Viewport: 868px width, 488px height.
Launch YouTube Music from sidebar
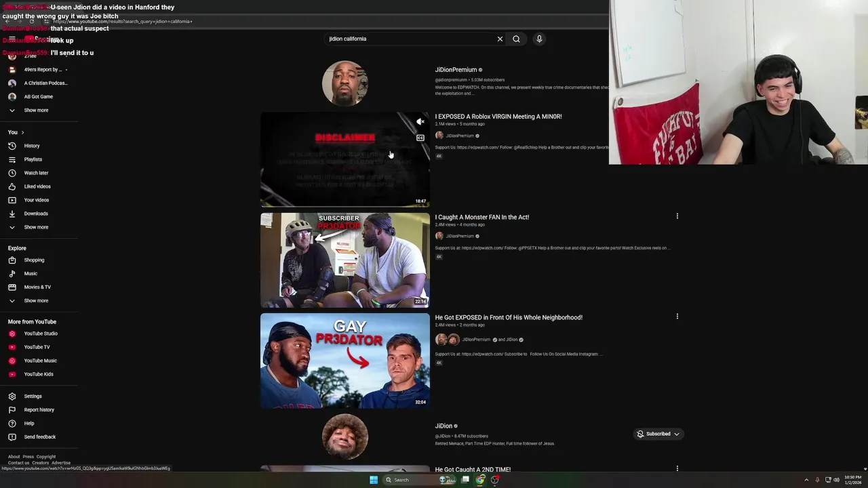39,361
